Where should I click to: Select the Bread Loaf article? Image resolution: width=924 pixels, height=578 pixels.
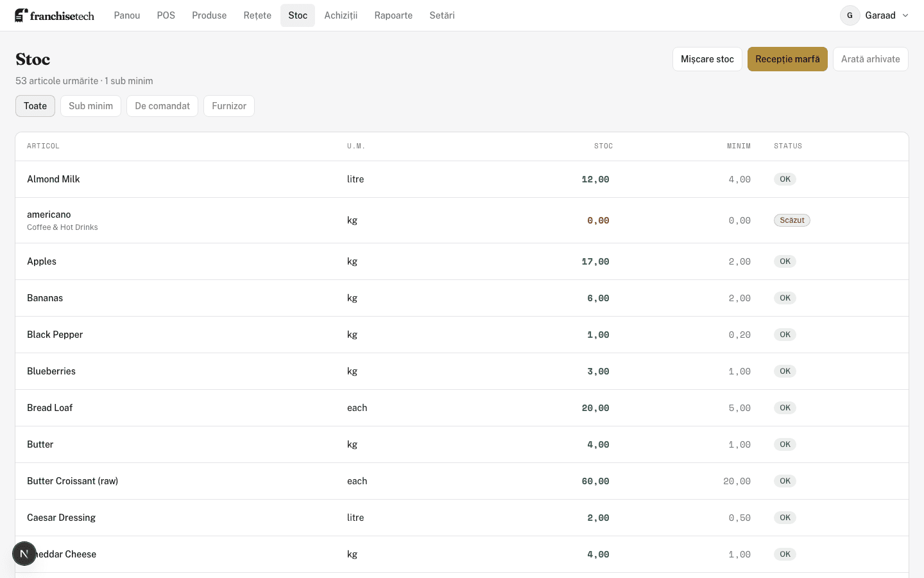[x=49, y=408]
